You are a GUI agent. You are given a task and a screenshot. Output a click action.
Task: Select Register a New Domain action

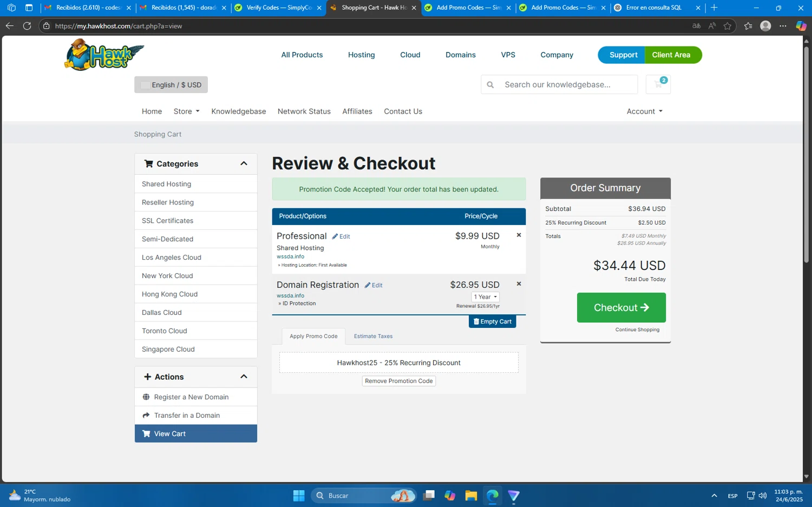click(196, 397)
